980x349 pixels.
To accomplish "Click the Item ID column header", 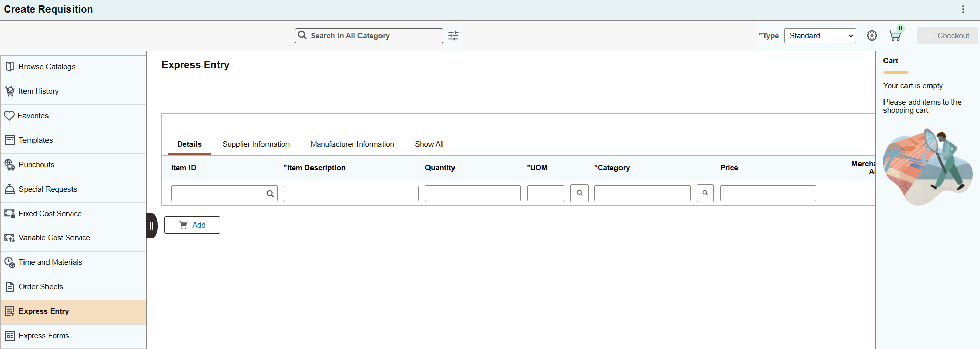I will (x=183, y=168).
